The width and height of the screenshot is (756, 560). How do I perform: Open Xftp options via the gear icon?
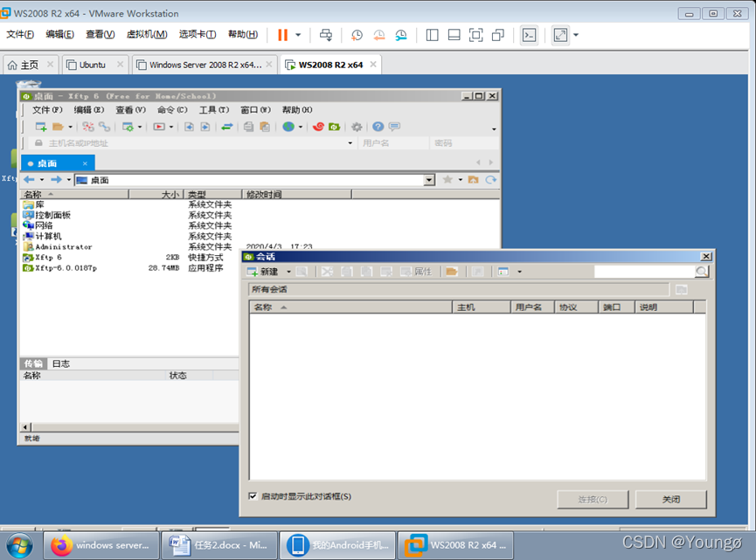[357, 127]
